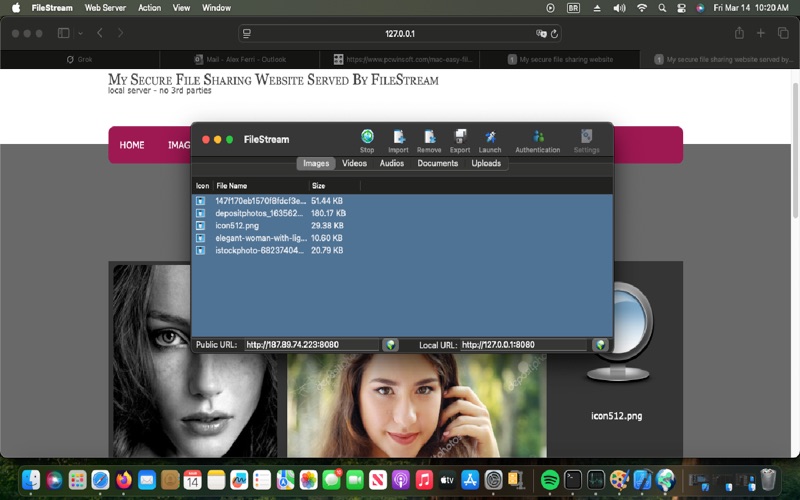Click Wi-Fi status icon
The height and width of the screenshot is (500, 800).
[x=642, y=8]
